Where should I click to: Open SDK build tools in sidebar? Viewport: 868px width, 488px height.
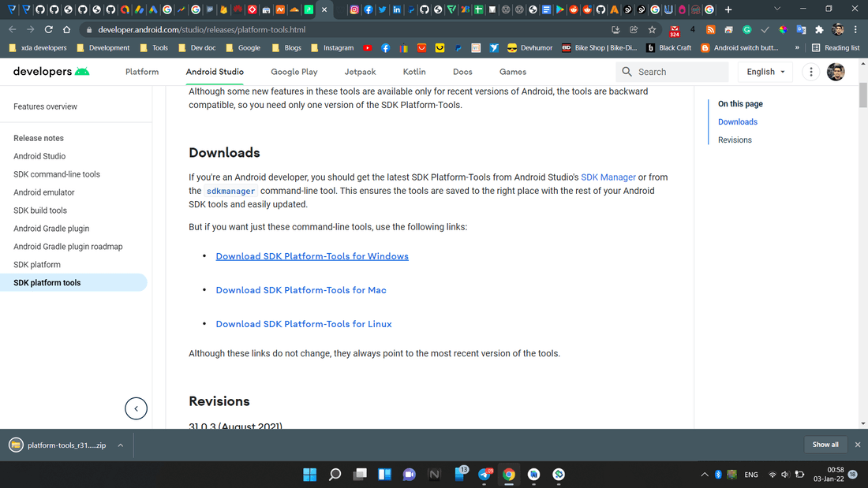point(40,210)
